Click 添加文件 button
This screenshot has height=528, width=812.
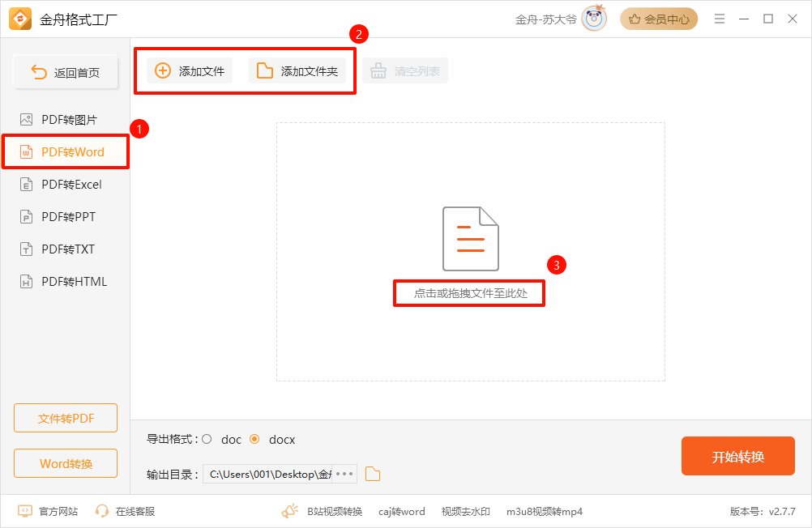click(190, 71)
